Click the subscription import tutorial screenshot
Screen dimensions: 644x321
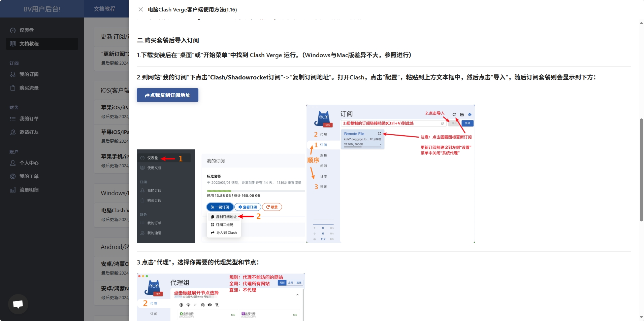coord(390,174)
